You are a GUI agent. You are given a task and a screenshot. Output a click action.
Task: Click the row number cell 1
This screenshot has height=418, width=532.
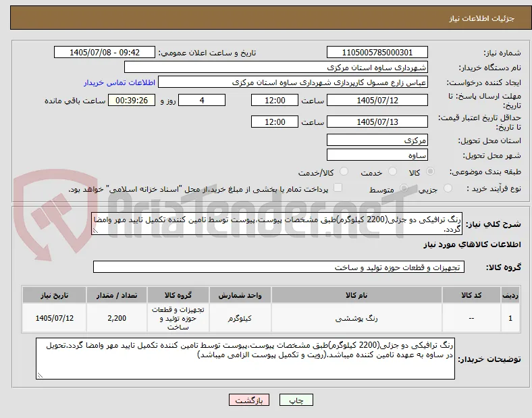pos(510,318)
